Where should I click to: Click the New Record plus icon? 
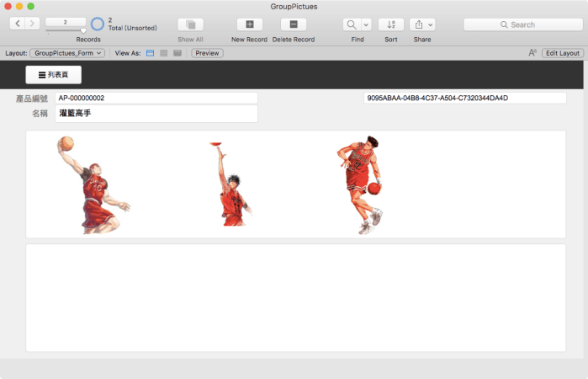pos(249,24)
